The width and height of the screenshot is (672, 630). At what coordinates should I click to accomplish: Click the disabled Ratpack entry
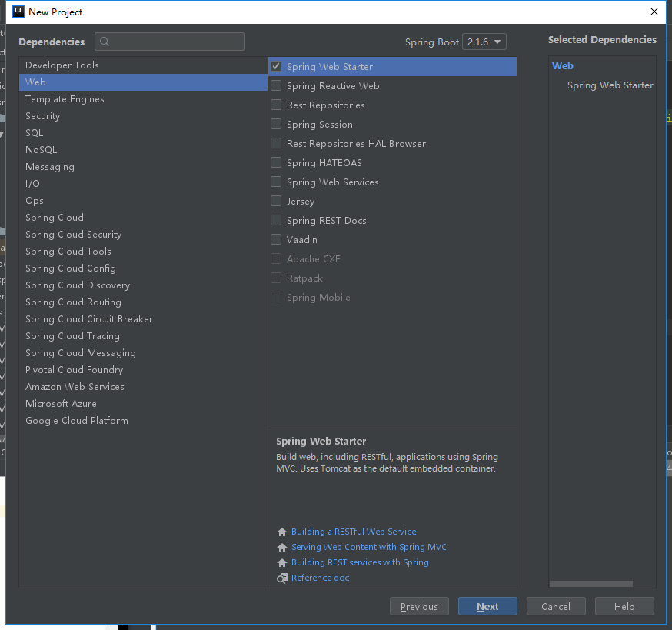pyautogui.click(x=392, y=278)
